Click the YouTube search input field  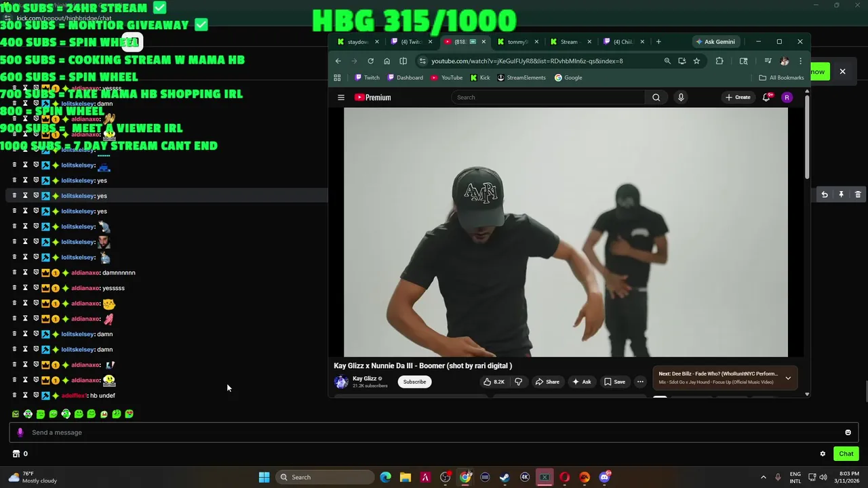[x=548, y=98]
